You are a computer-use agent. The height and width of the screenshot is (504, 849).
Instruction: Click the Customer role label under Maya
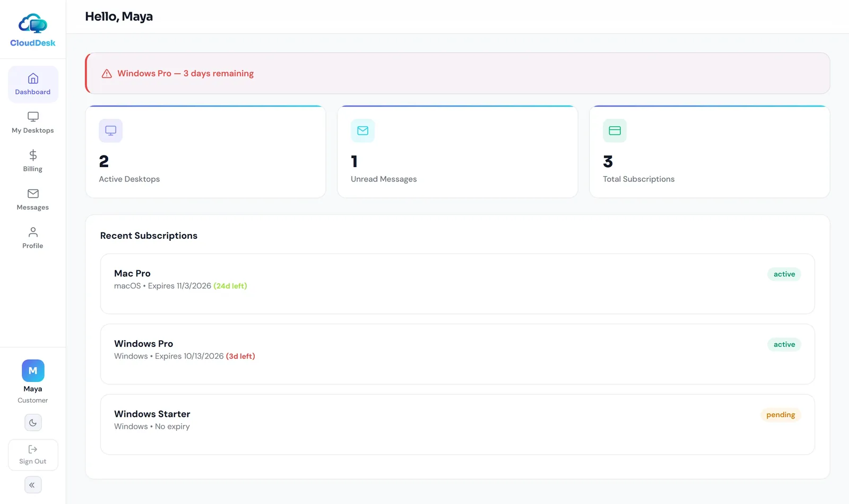33,401
